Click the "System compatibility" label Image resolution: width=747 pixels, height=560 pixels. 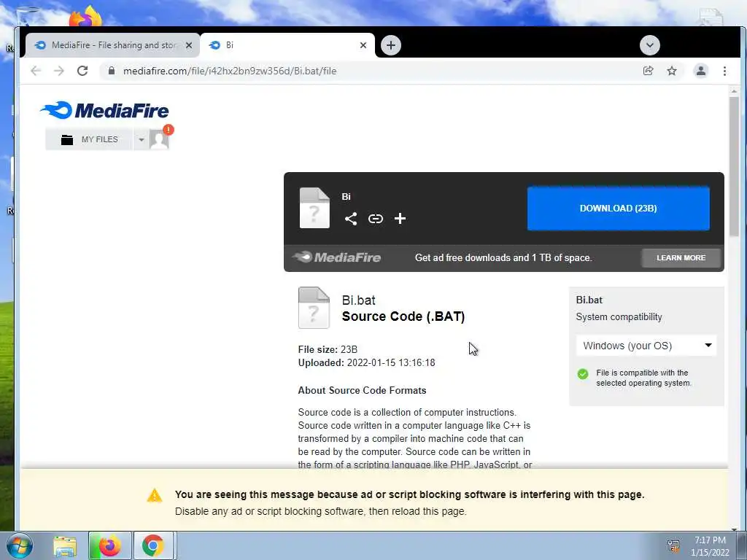tap(619, 317)
